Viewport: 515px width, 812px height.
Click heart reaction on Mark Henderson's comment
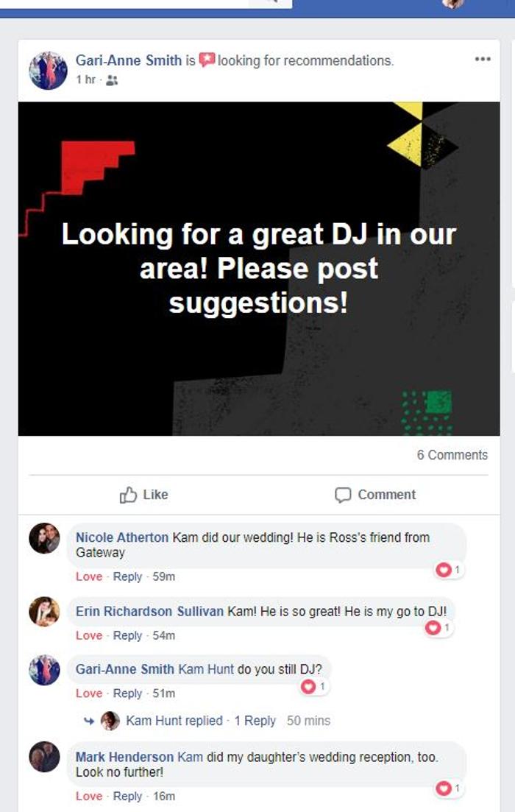(x=448, y=788)
